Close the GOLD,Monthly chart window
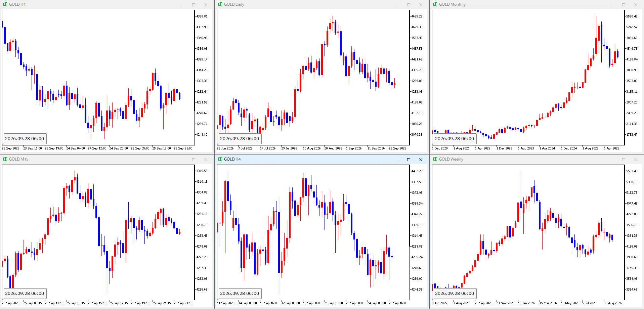Image resolution: width=644 pixels, height=309 pixels. click(636, 5)
